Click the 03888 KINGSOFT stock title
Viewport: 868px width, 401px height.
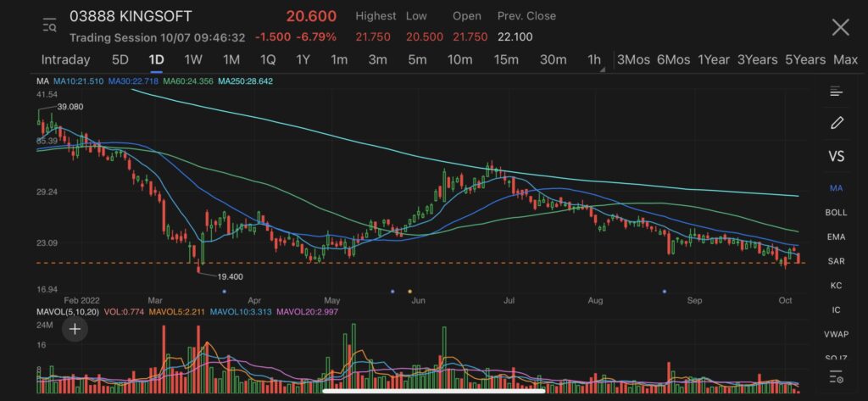[x=131, y=16]
